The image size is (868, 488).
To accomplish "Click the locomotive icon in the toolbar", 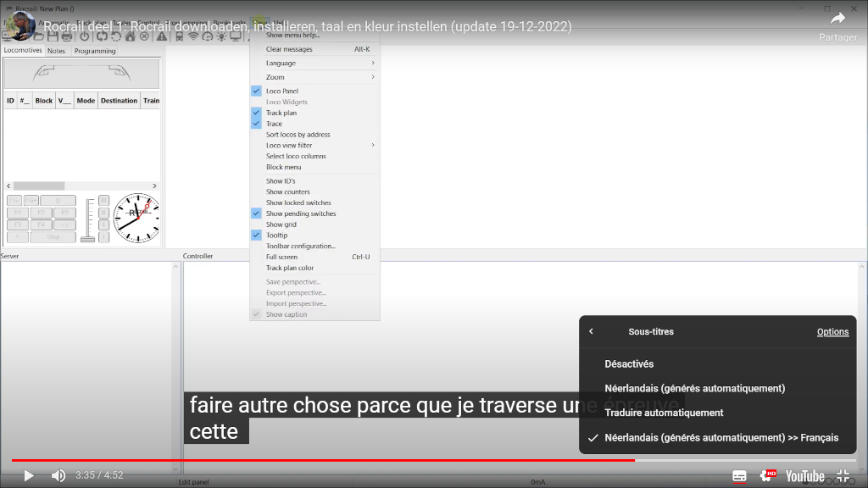I will (180, 36).
